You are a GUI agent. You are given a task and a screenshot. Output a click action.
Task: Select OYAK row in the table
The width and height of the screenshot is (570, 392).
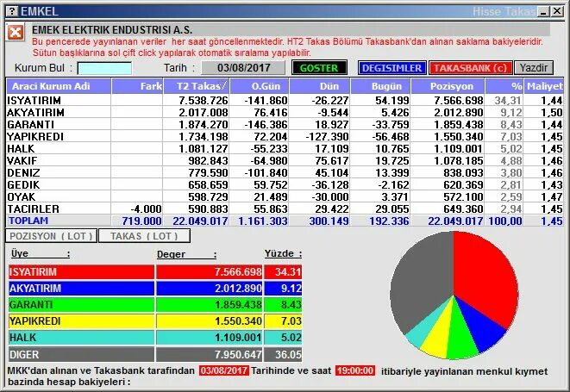tap(285, 196)
